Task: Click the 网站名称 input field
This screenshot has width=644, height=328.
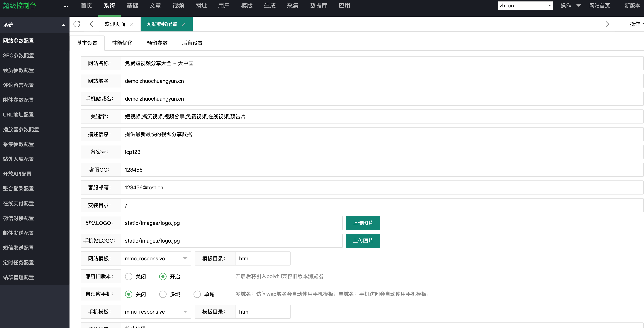Action: (382, 63)
